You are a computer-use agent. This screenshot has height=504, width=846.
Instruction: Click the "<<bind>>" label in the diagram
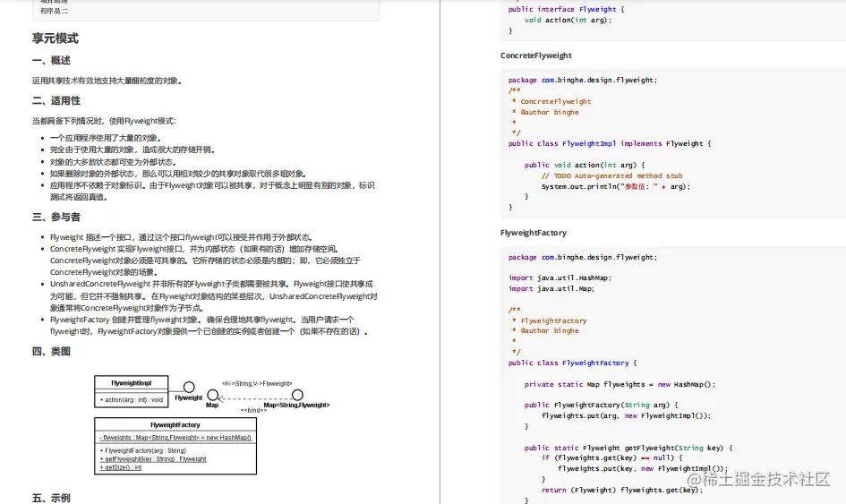[253, 411]
